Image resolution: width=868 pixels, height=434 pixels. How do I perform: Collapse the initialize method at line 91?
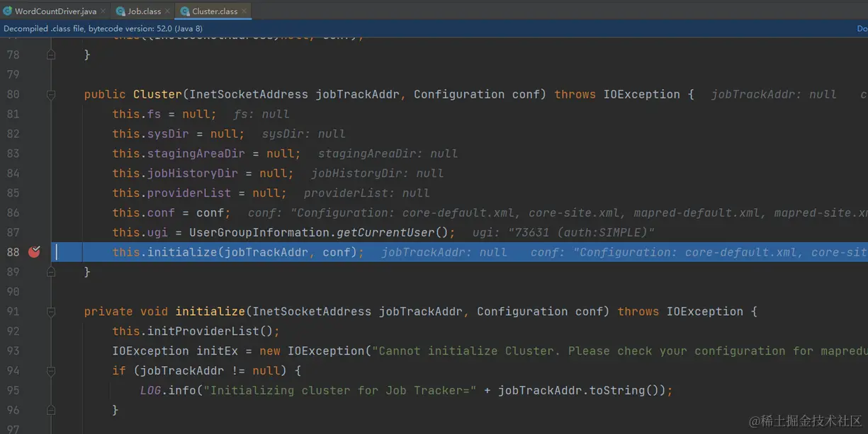[51, 312]
